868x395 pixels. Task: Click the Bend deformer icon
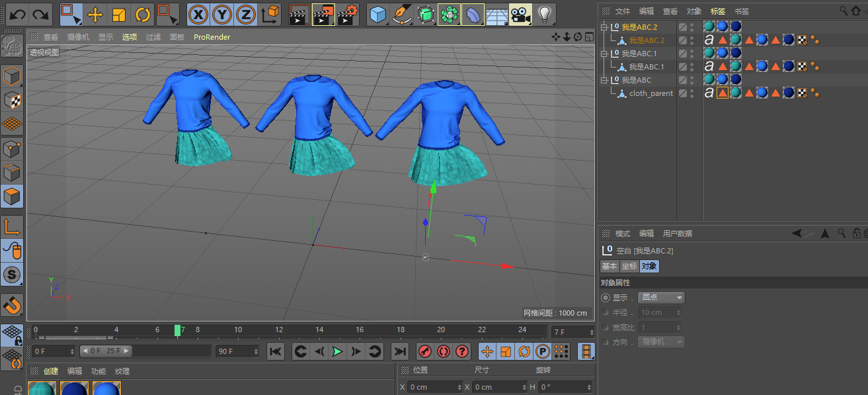click(473, 14)
